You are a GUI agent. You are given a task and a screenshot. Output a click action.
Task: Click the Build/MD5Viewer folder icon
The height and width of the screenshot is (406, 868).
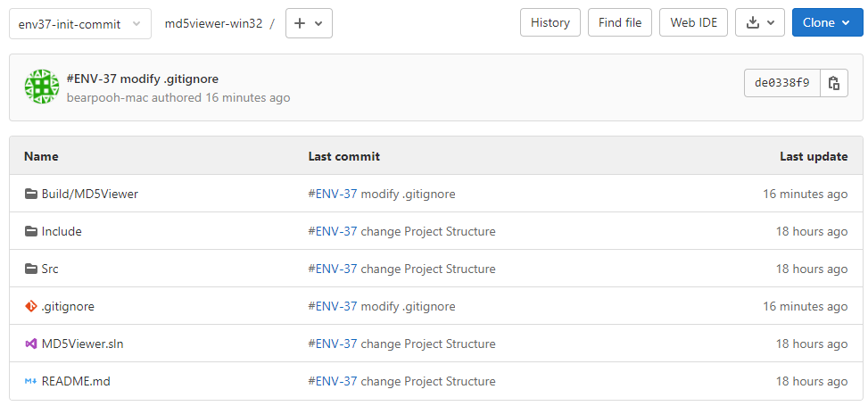pyautogui.click(x=31, y=194)
